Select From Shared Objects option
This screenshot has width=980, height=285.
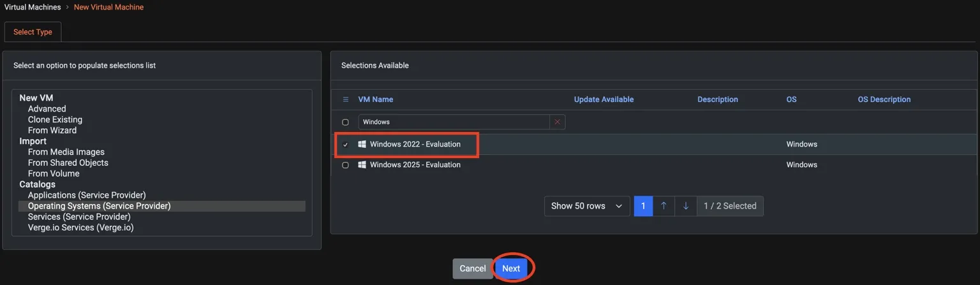click(68, 163)
